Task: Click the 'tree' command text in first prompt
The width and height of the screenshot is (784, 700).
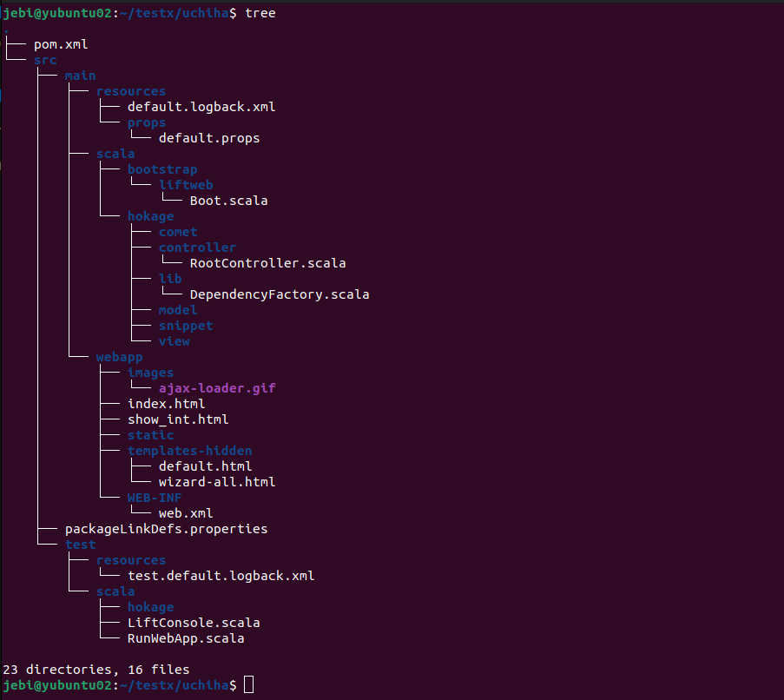Action: (260, 13)
